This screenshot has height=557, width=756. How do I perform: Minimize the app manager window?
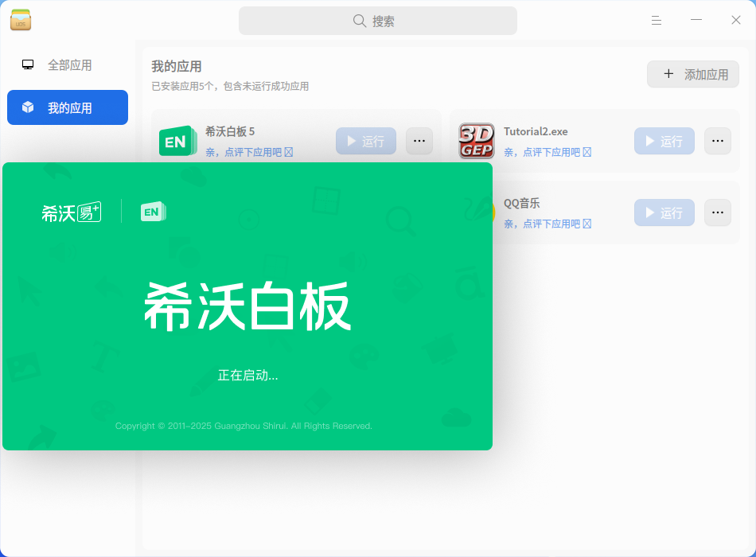coord(696,20)
